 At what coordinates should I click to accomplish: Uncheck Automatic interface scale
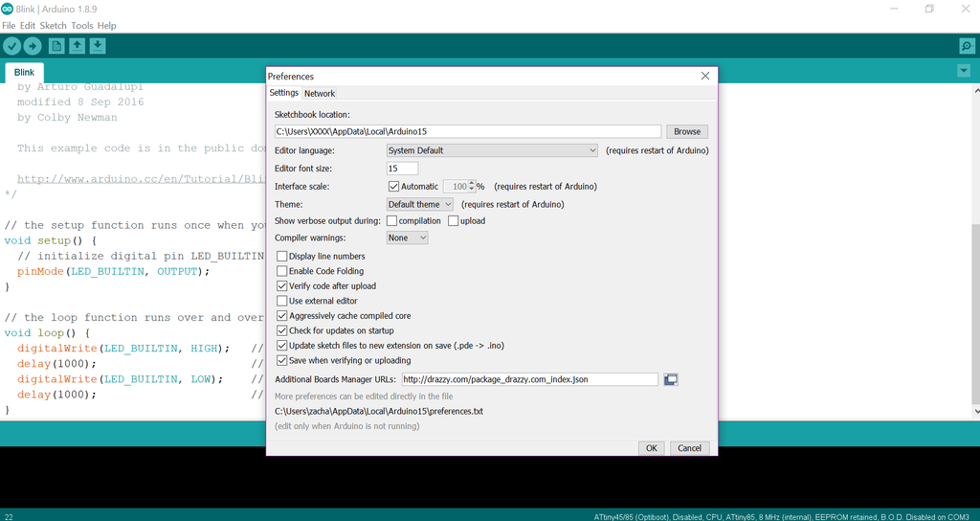[x=393, y=187]
